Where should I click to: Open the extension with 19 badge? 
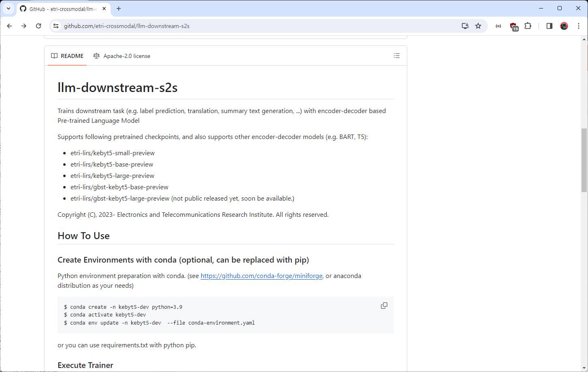tap(513, 26)
